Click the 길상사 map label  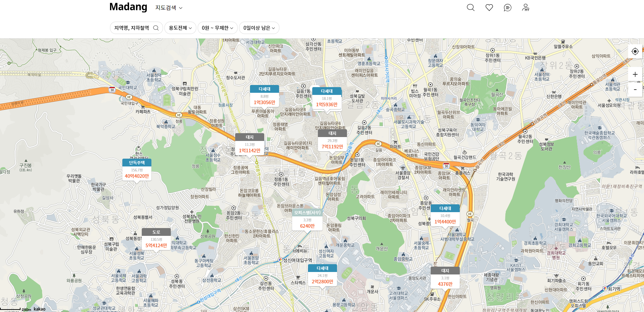[x=108, y=198]
